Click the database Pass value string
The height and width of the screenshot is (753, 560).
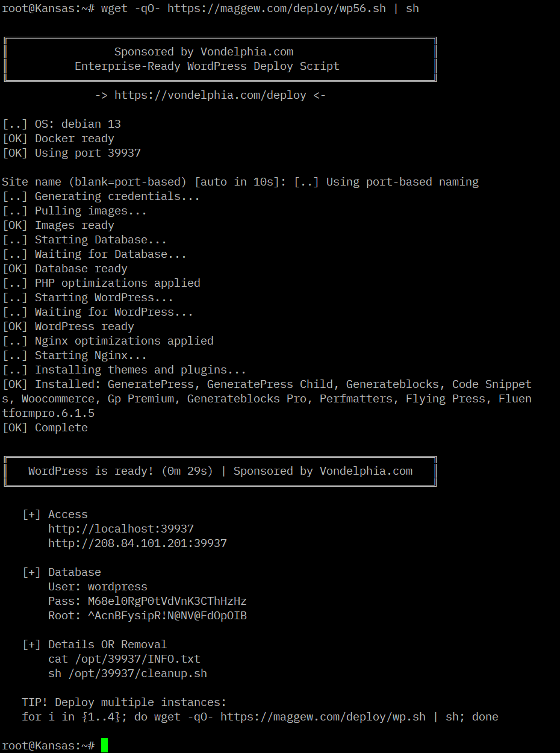(x=167, y=601)
